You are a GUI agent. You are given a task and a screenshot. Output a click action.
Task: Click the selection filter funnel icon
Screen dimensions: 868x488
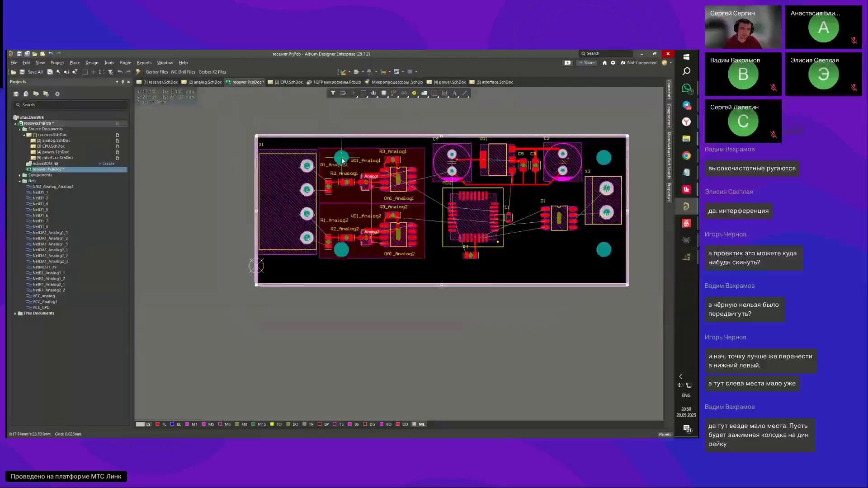(x=333, y=93)
